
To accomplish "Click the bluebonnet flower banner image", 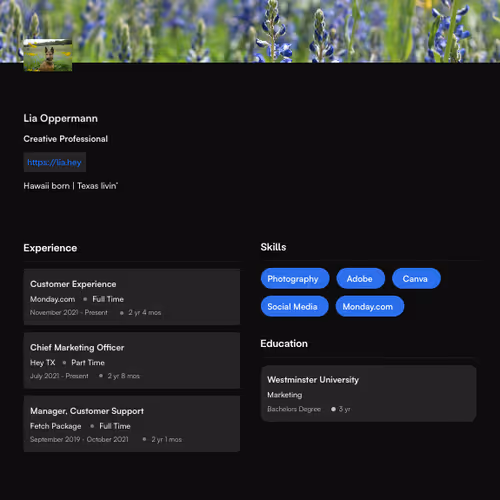I will [x=250, y=31].
